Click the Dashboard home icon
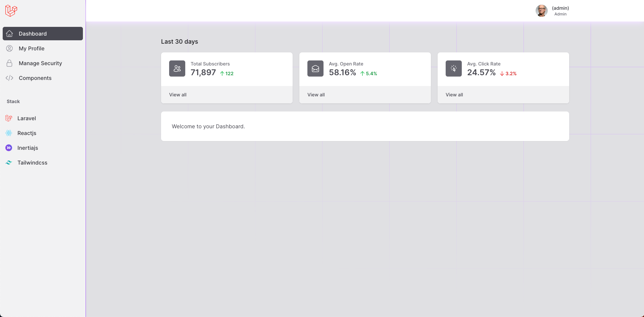 point(9,34)
